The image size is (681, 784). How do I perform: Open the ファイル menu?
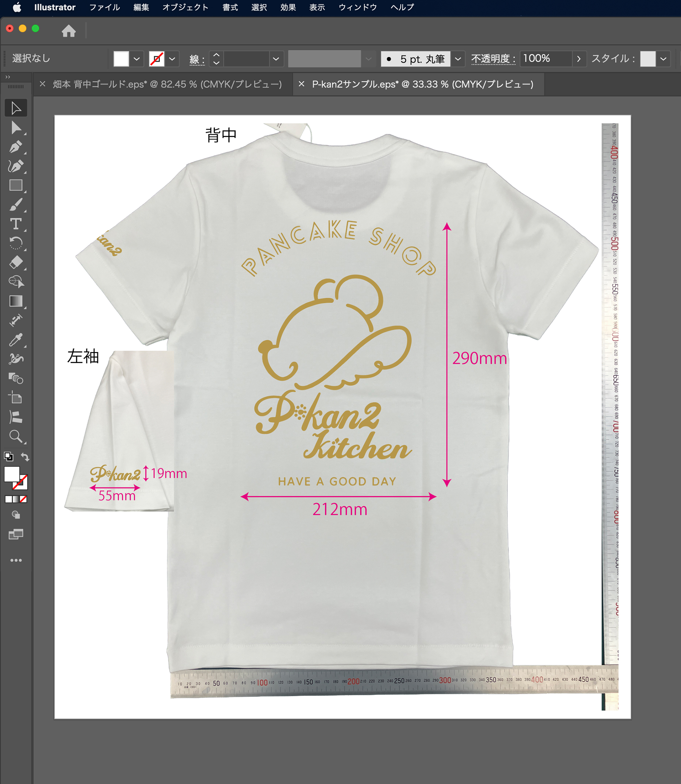104,7
